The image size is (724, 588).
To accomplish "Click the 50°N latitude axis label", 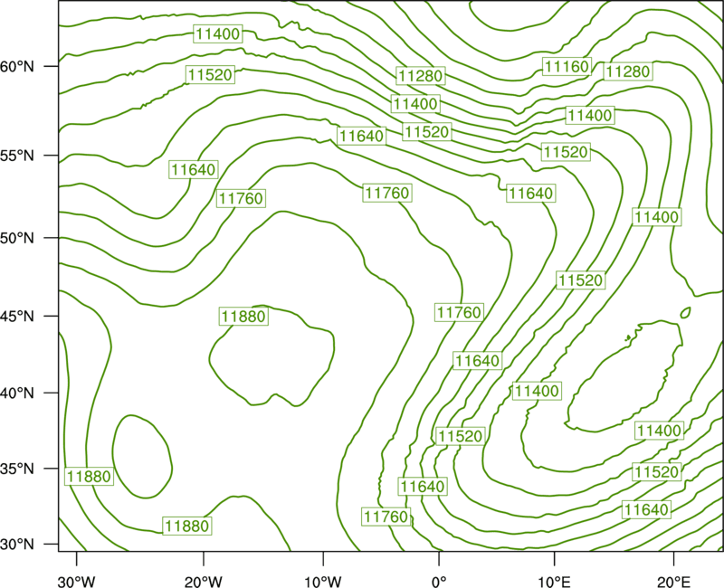I will pyautogui.click(x=17, y=238).
